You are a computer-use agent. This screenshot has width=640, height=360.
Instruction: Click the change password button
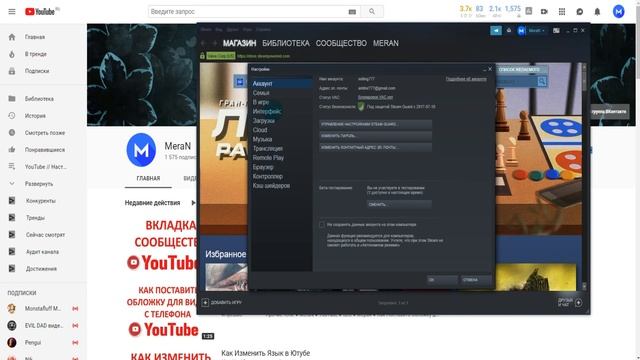(376, 136)
